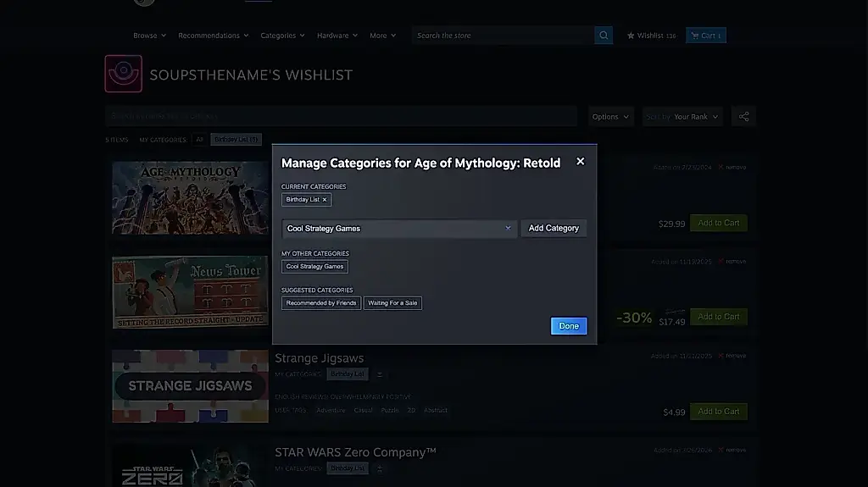
Task: Pick the Waiting For a Sale suggestion
Action: tap(392, 303)
